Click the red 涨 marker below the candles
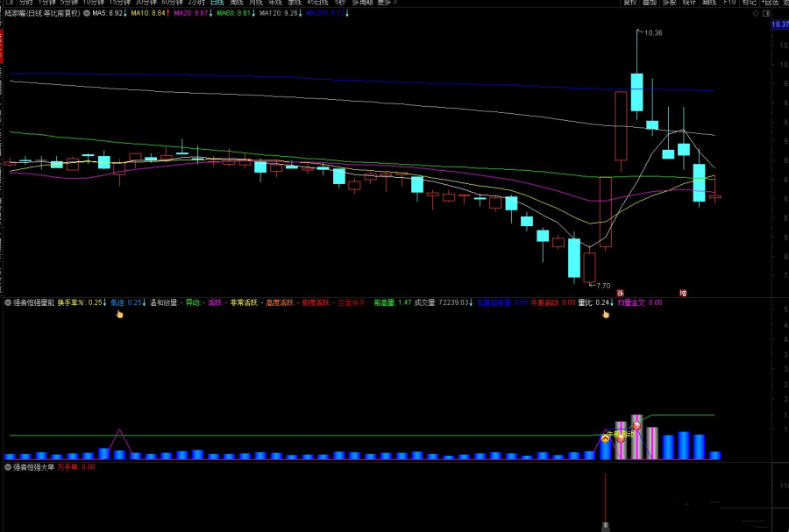The image size is (789, 532). [620, 293]
